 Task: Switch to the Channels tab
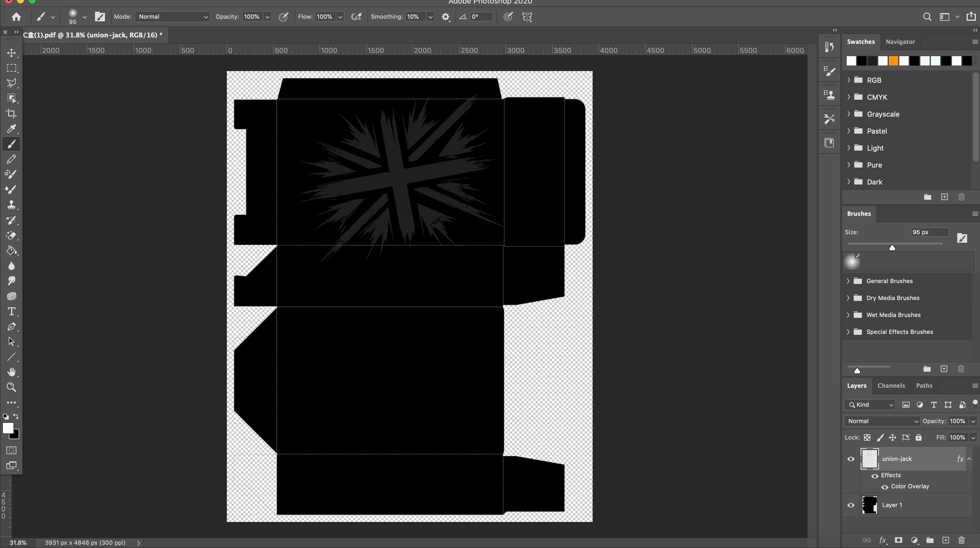click(x=891, y=385)
